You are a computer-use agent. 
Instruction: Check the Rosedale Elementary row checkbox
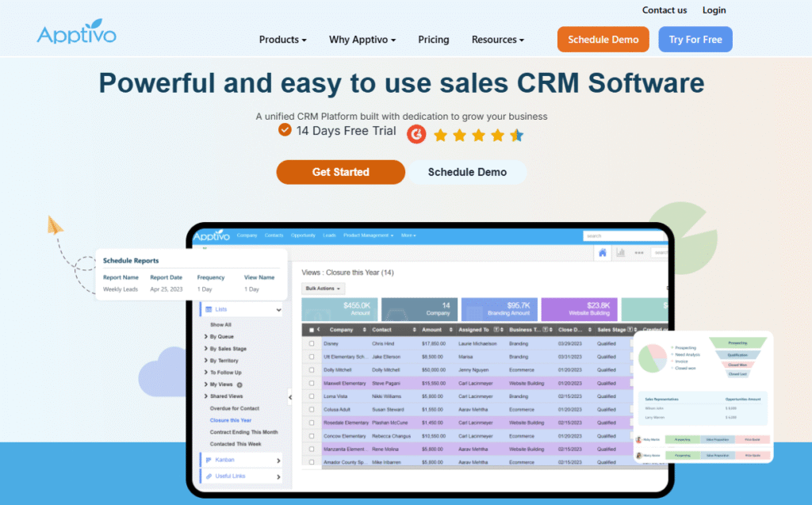[311, 423]
